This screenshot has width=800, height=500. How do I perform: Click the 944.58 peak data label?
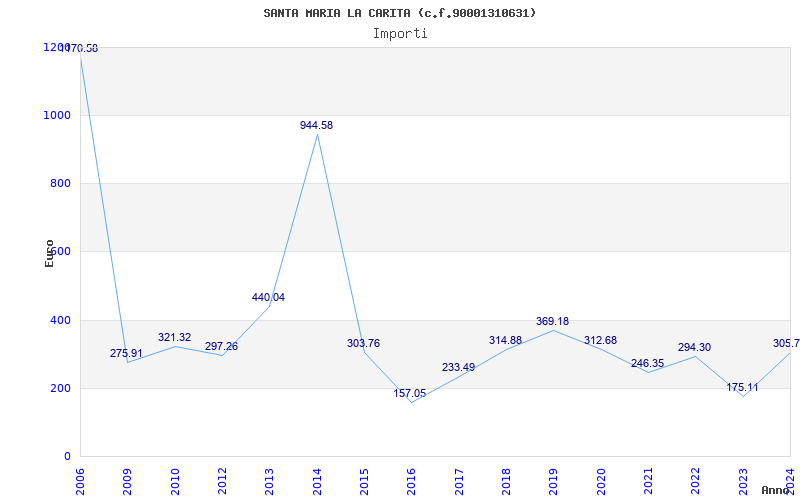[x=316, y=126]
